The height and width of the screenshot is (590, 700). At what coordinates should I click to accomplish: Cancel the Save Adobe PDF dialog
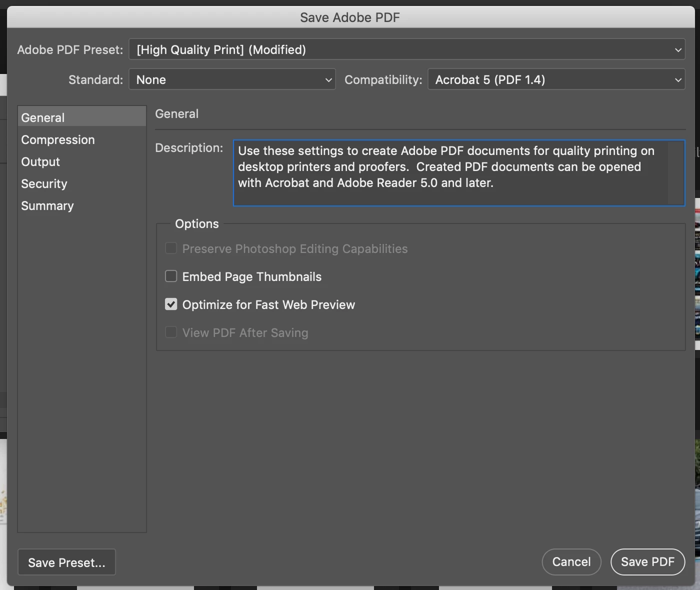pyautogui.click(x=571, y=562)
